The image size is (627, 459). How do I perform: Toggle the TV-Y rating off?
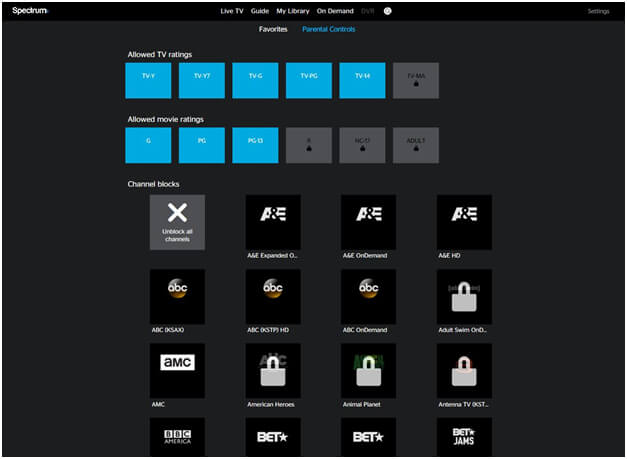[x=148, y=80]
